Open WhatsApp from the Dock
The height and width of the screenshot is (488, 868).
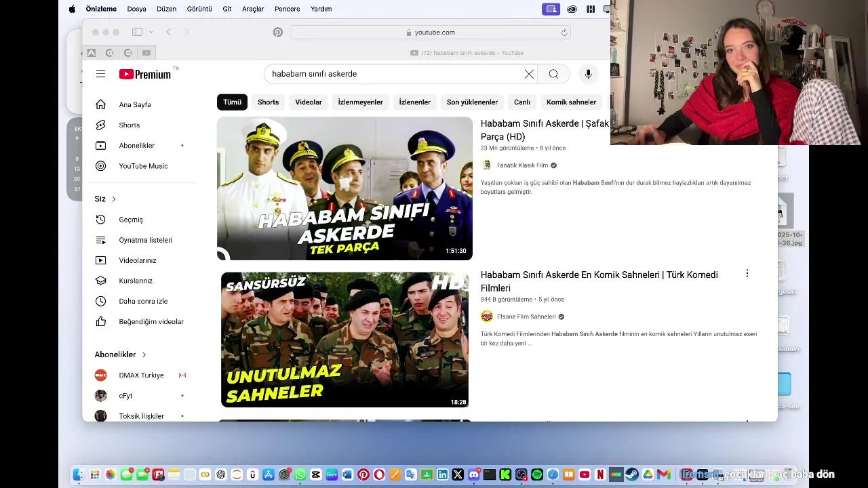[300, 474]
